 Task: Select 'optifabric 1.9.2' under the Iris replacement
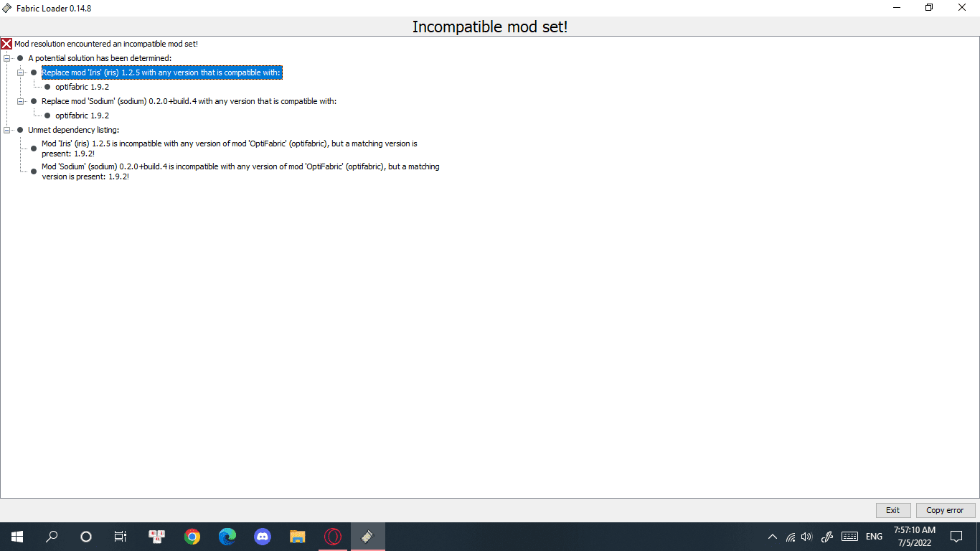pos(82,87)
